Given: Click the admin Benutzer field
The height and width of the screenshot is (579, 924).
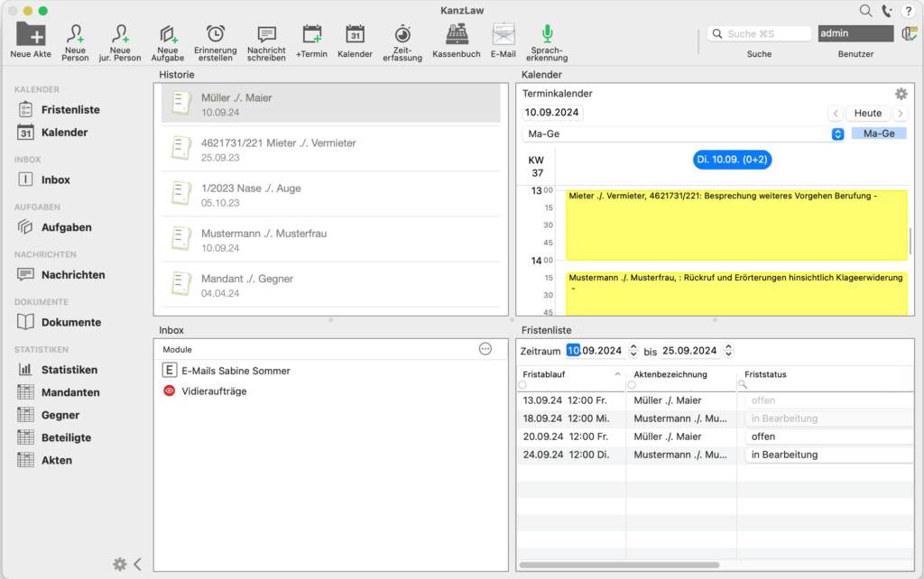Looking at the screenshot, I should click(x=855, y=33).
